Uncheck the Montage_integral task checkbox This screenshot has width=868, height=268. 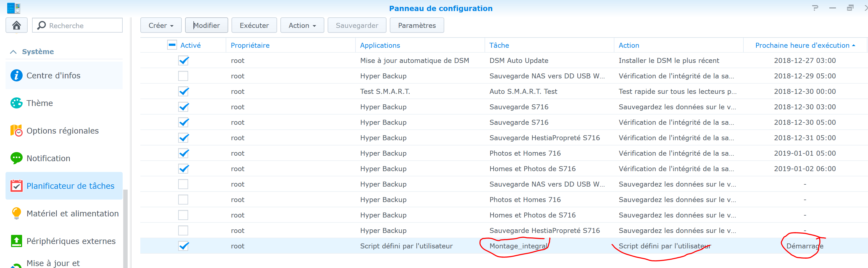(183, 246)
